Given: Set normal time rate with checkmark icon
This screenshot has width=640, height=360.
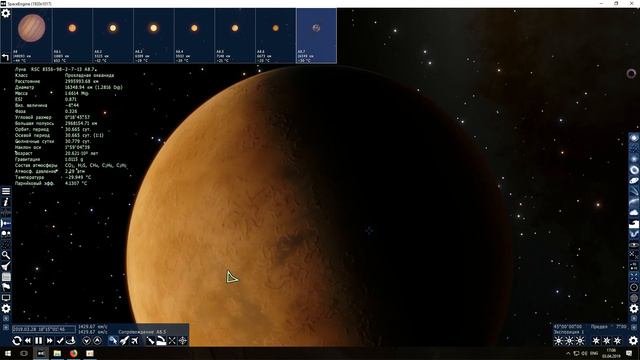Looking at the screenshot, I should [x=60, y=340].
